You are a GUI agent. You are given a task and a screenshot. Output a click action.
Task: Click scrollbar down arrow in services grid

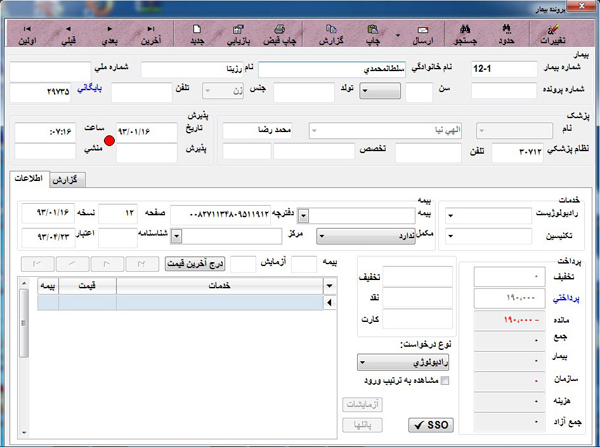coord(24,433)
